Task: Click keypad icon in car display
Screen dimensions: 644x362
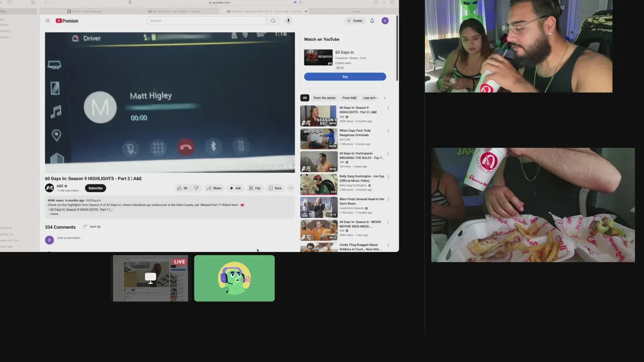Action: click(158, 147)
